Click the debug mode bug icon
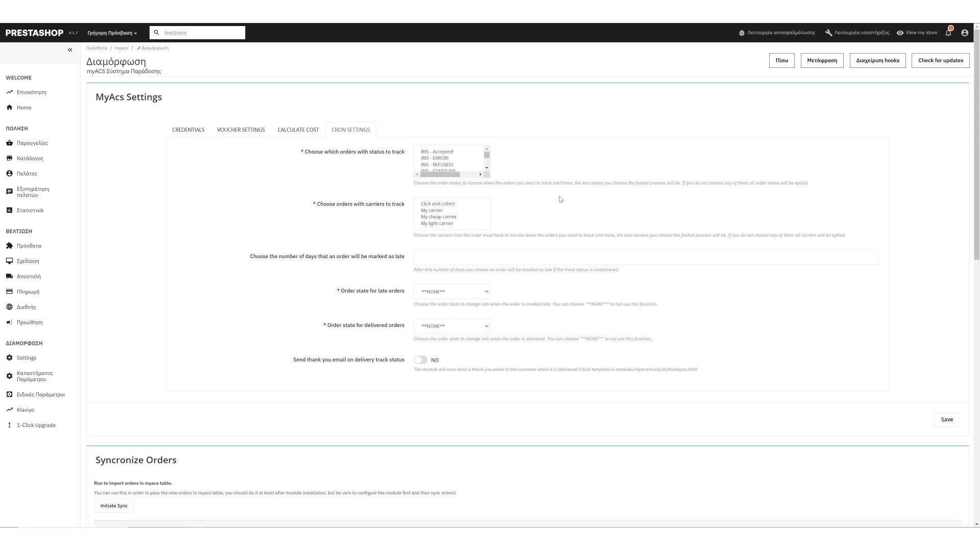Screen dimensions: 980x551 click(742, 33)
